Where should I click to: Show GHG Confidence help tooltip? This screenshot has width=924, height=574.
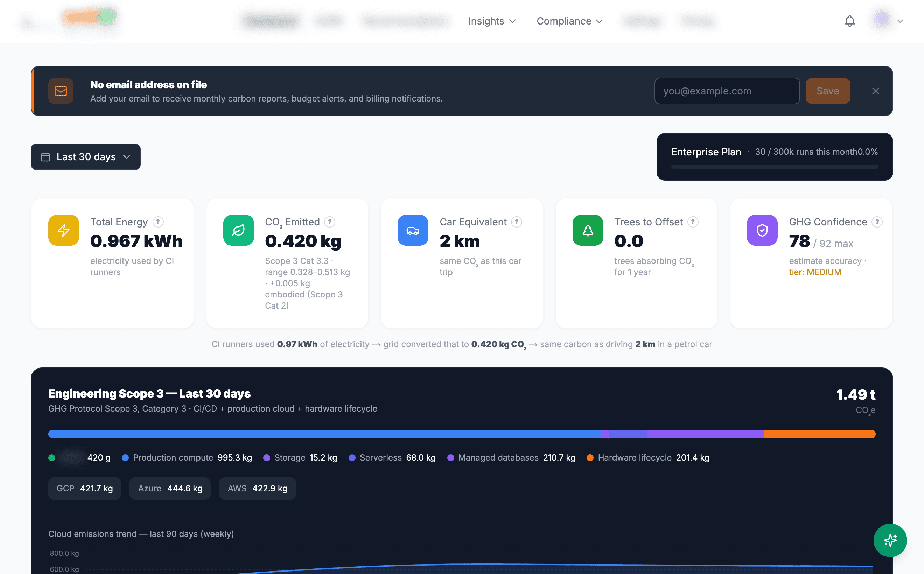(x=877, y=222)
